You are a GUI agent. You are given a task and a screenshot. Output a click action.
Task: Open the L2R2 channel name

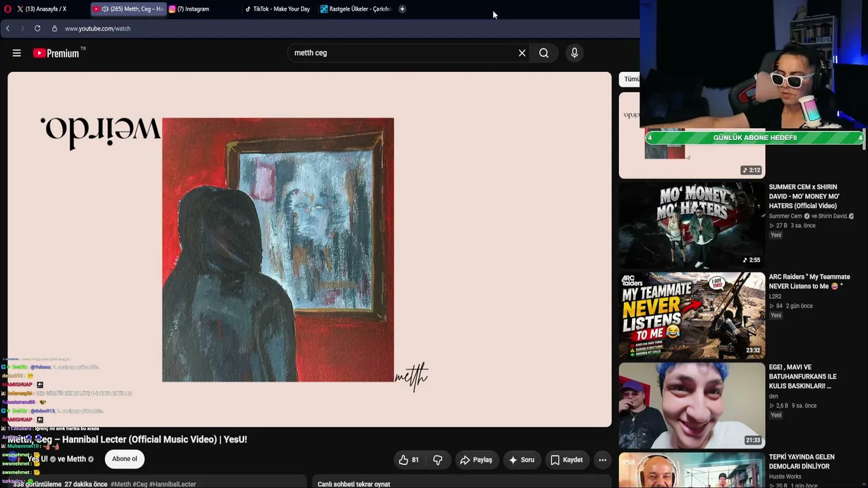tap(775, 296)
